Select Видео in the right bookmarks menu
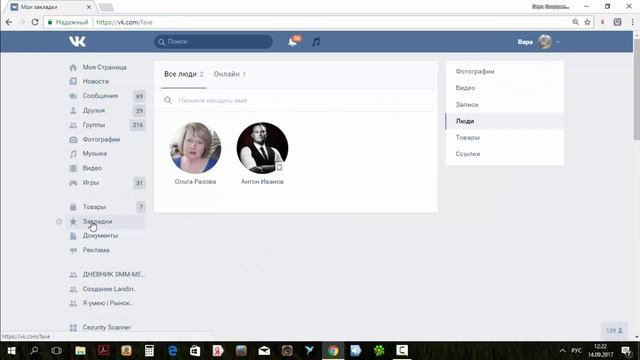640x360 pixels. [x=504, y=88]
